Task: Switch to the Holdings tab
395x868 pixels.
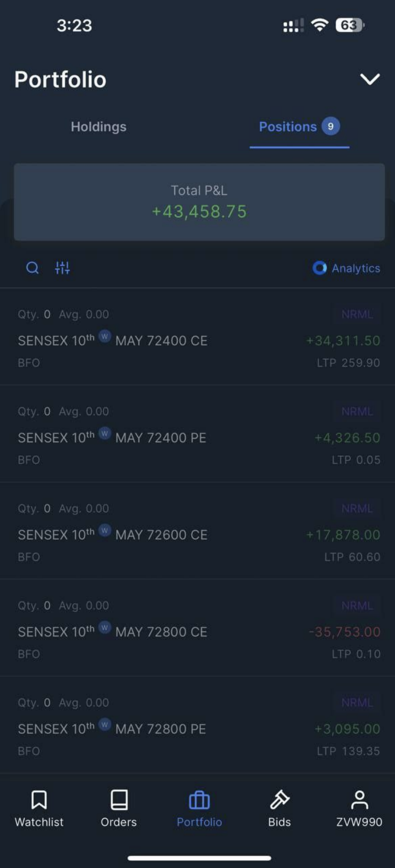Action: pos(99,127)
